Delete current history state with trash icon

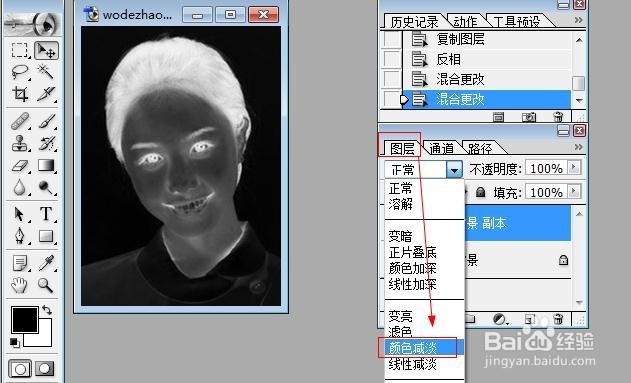click(558, 117)
